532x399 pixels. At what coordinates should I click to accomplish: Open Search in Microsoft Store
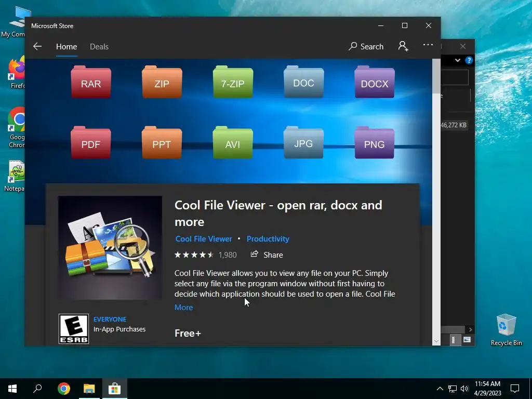pos(366,46)
